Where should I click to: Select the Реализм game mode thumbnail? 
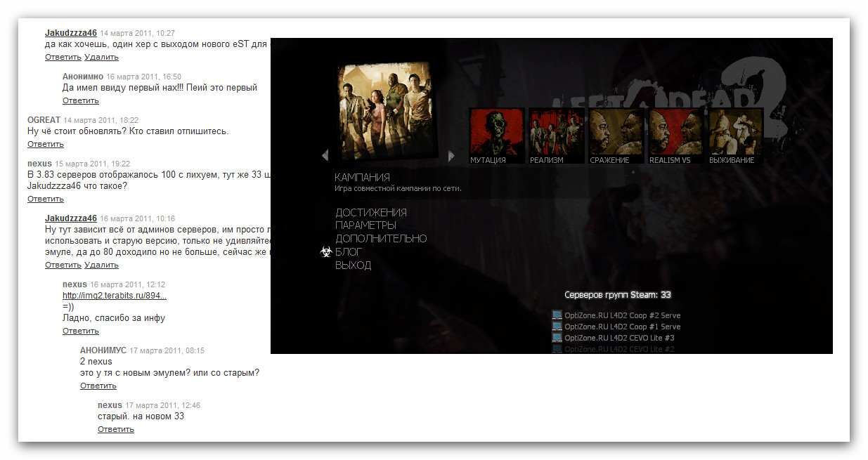(557, 136)
